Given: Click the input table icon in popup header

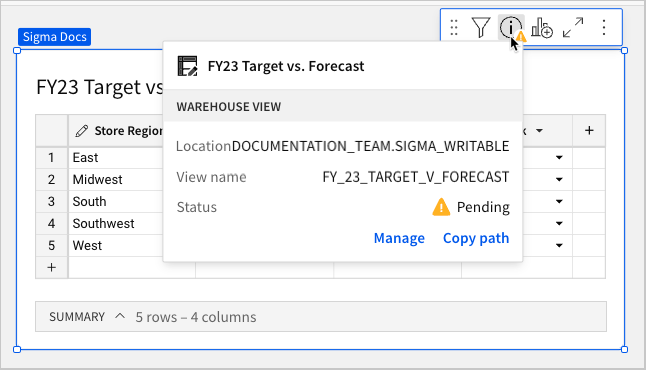Looking at the screenshot, I should [x=187, y=66].
